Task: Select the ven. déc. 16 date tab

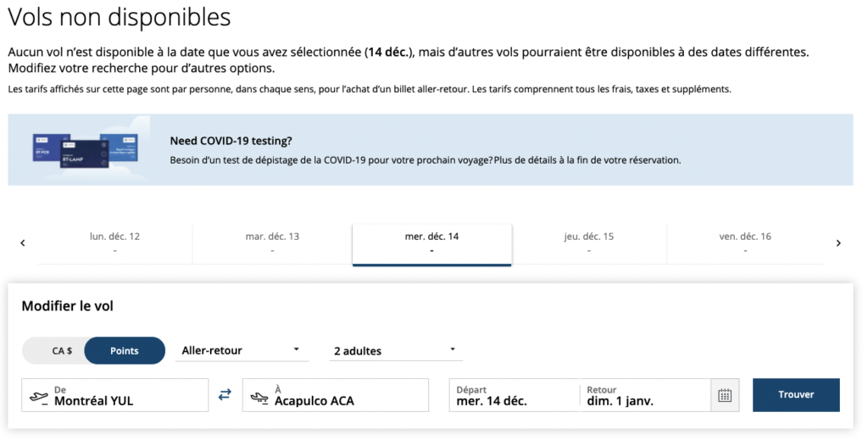Action: (745, 243)
